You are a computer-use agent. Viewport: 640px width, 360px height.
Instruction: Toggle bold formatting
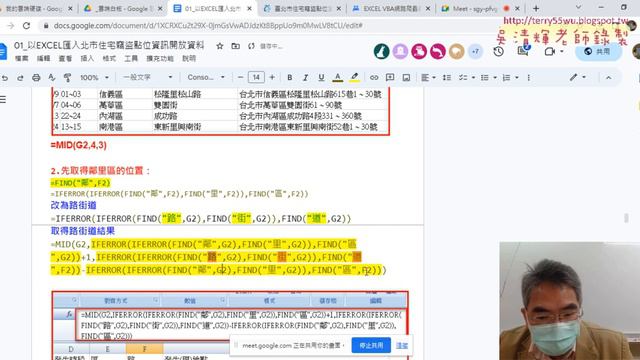point(289,77)
